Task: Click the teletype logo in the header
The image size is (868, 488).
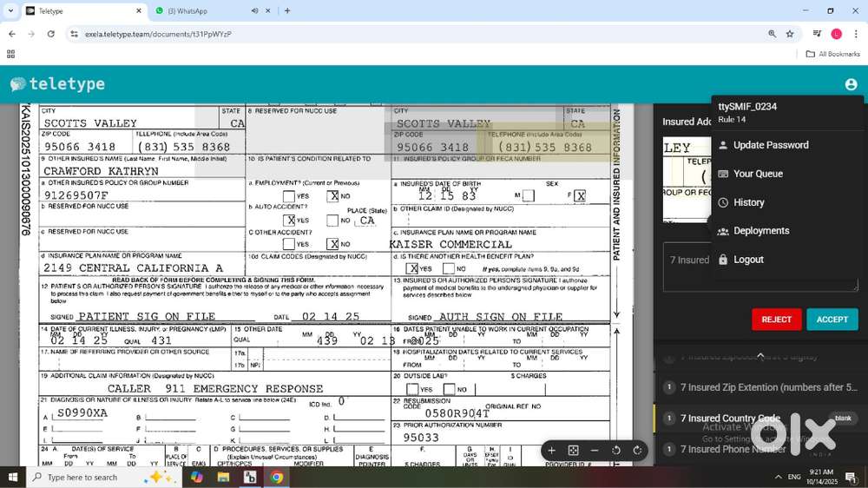Action: coord(57,84)
